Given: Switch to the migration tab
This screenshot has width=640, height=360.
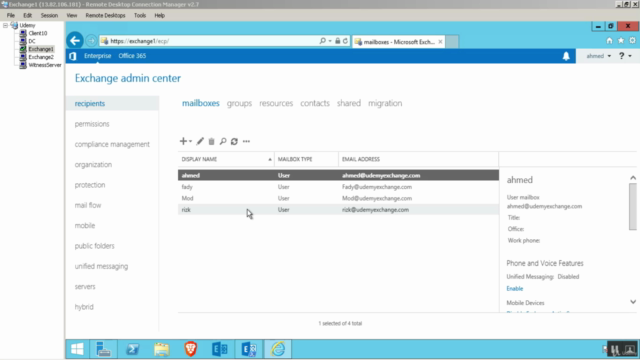Looking at the screenshot, I should click(x=385, y=103).
